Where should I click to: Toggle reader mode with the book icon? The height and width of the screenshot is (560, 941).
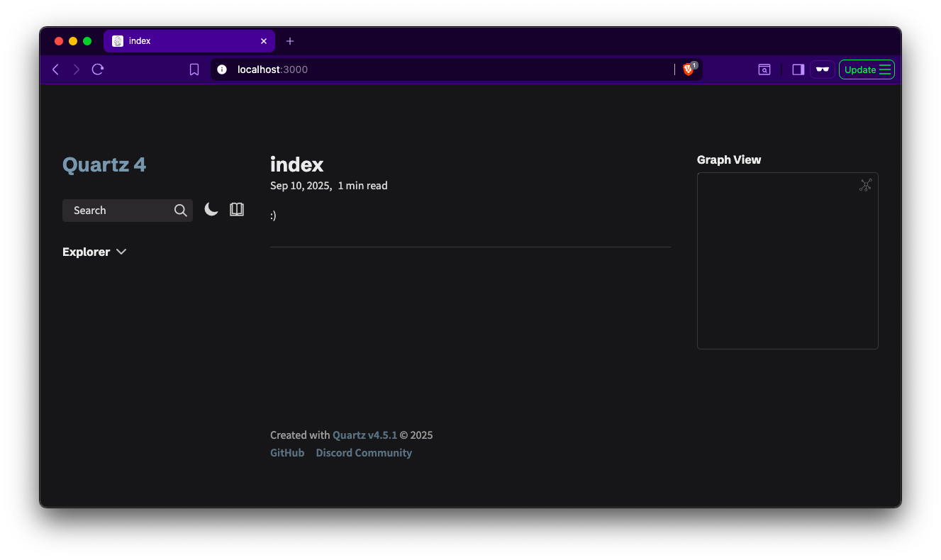237,209
